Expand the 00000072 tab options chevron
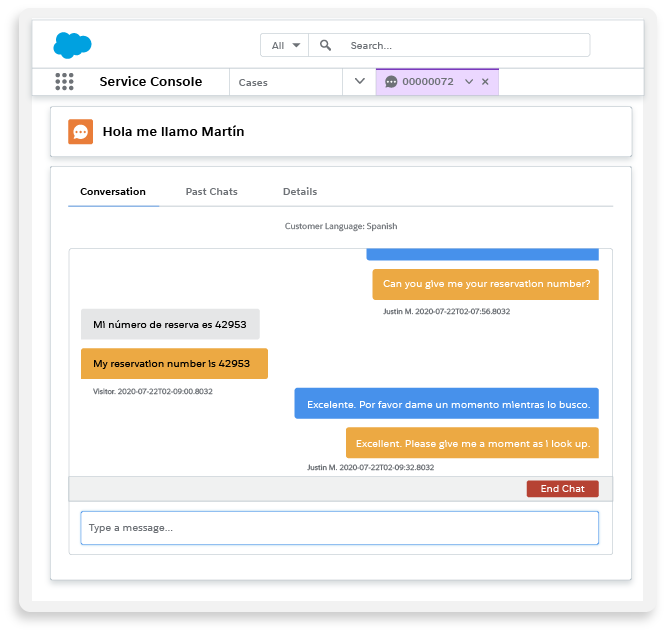This screenshot has width=668, height=634. (469, 82)
